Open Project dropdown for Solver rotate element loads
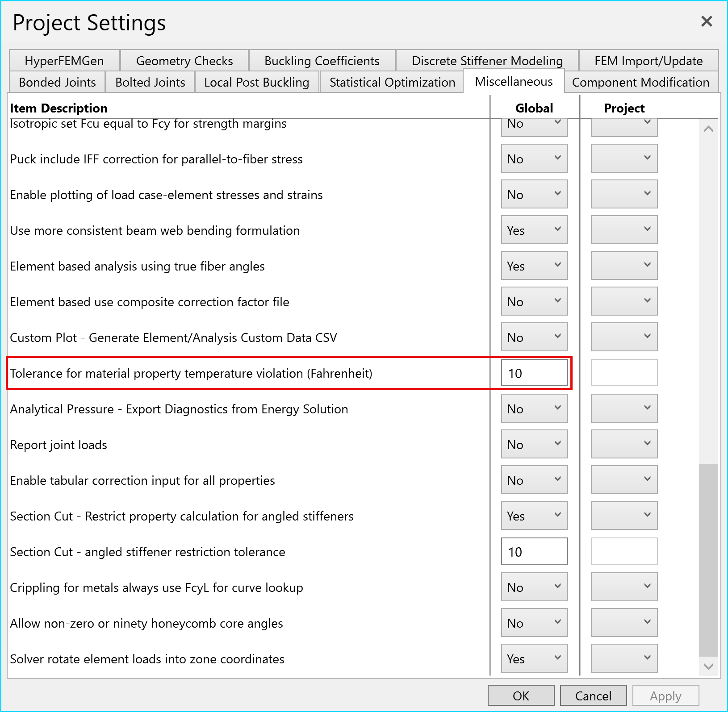Image resolution: width=728 pixels, height=712 pixels. 624,658
